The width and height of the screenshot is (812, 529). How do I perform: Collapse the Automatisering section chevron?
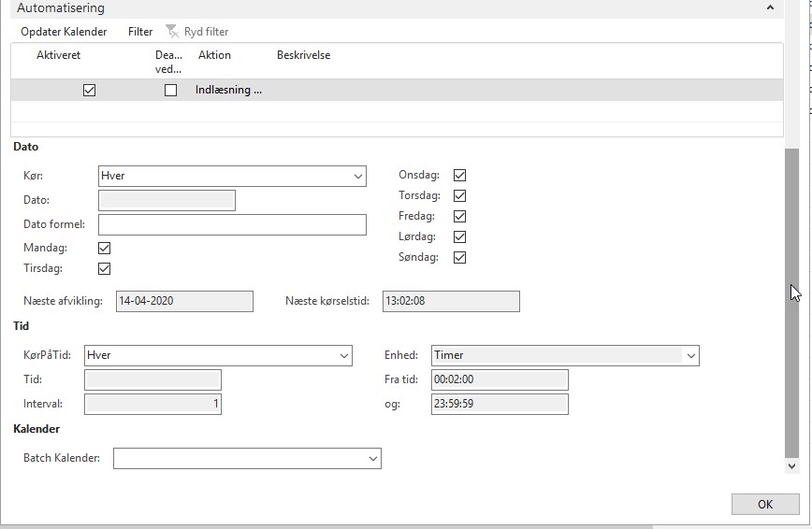(x=770, y=7)
